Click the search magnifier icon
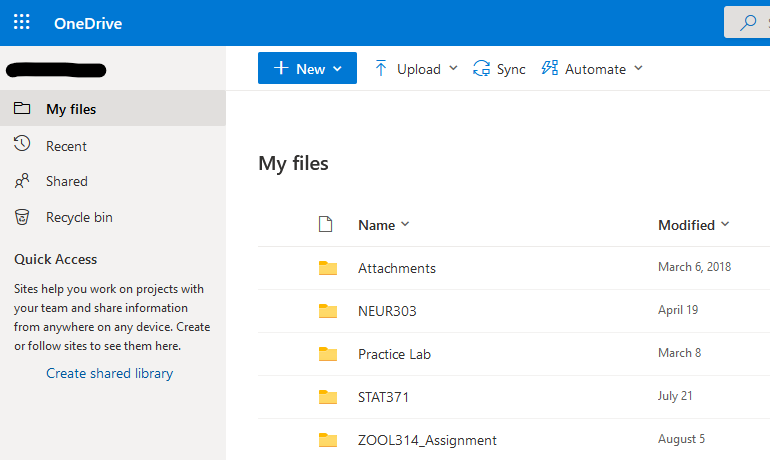The image size is (770, 460). [x=747, y=23]
